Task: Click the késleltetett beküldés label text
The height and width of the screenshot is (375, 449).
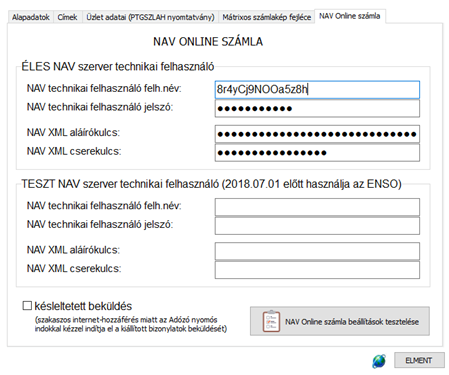Action: click(x=83, y=306)
